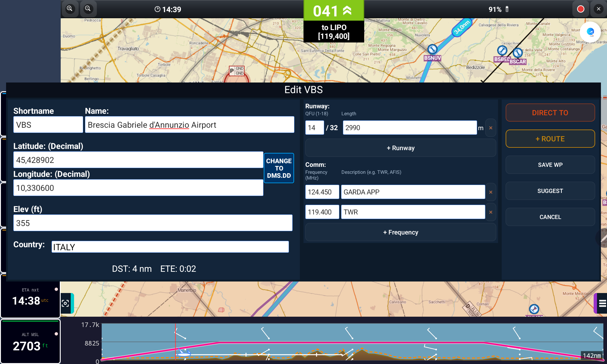607x364 pixels.
Task: Edit the runway length 2990 field
Action: (410, 128)
